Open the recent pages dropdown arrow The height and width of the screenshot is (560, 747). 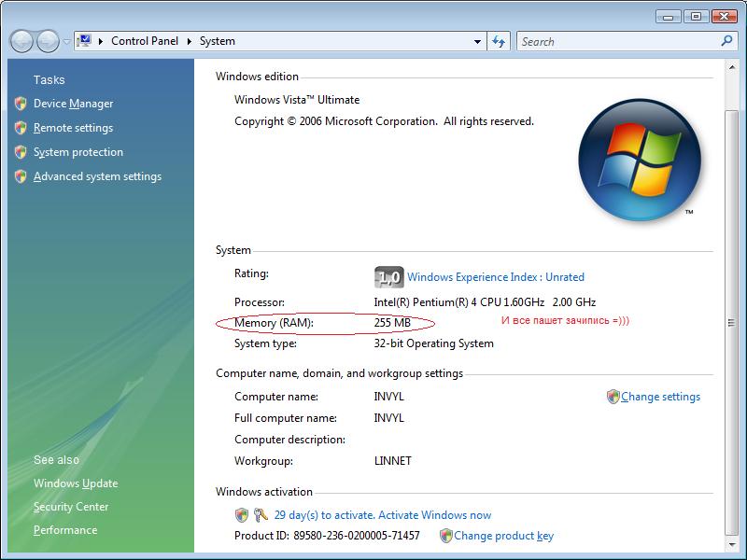coord(66,41)
